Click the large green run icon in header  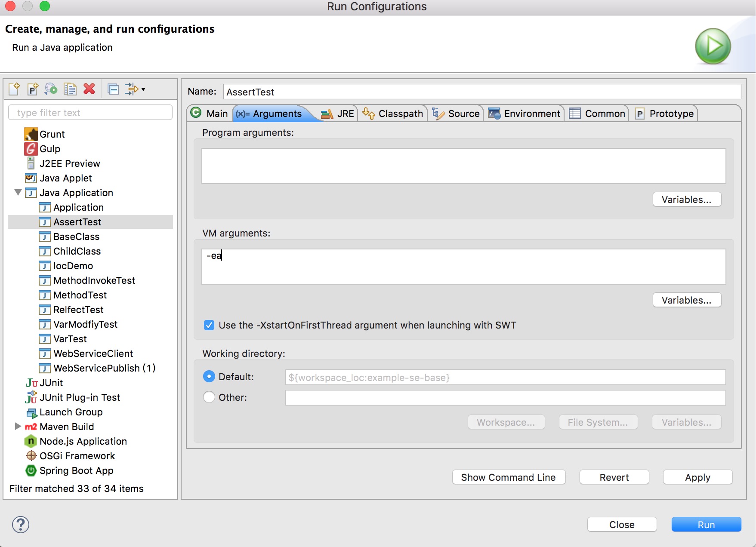point(713,46)
